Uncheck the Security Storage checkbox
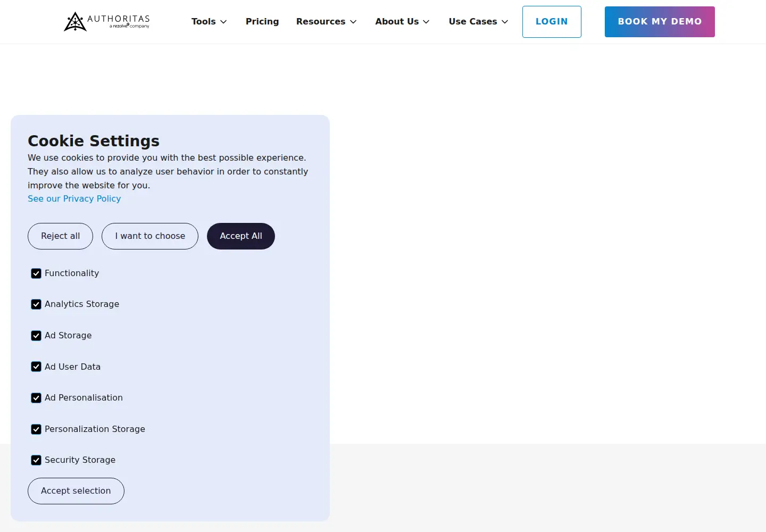Image resolution: width=766 pixels, height=532 pixels. pyautogui.click(x=36, y=460)
